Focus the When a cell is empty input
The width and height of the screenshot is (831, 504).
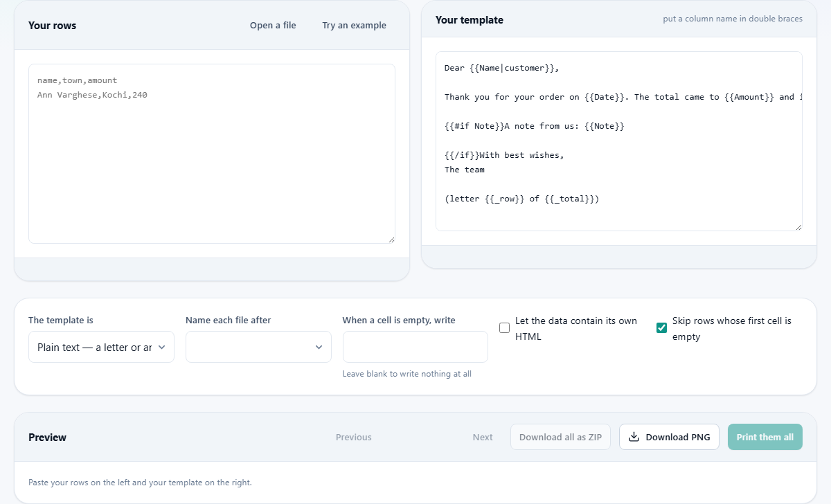click(x=415, y=347)
